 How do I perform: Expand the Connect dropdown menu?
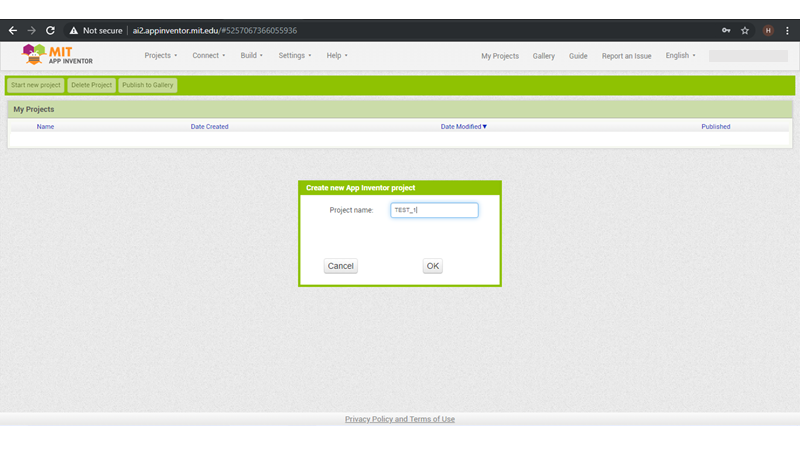tap(209, 56)
